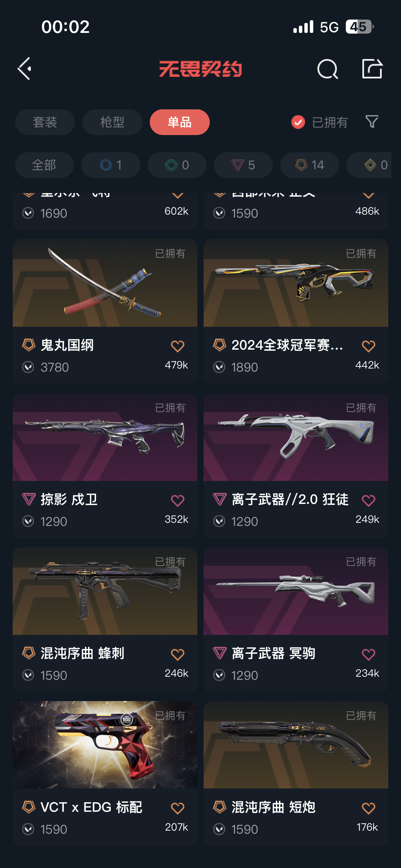Filter by purple tier showing 5

243,165
